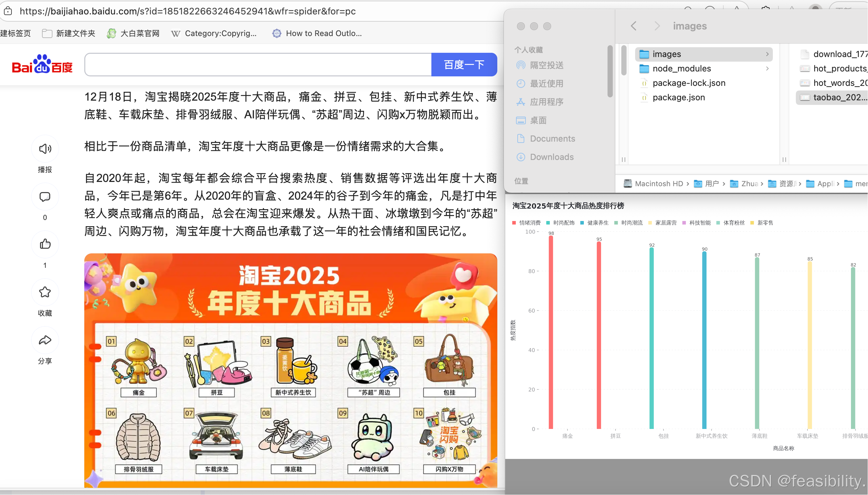
Task: Click the Baidu search input field
Action: tap(258, 65)
